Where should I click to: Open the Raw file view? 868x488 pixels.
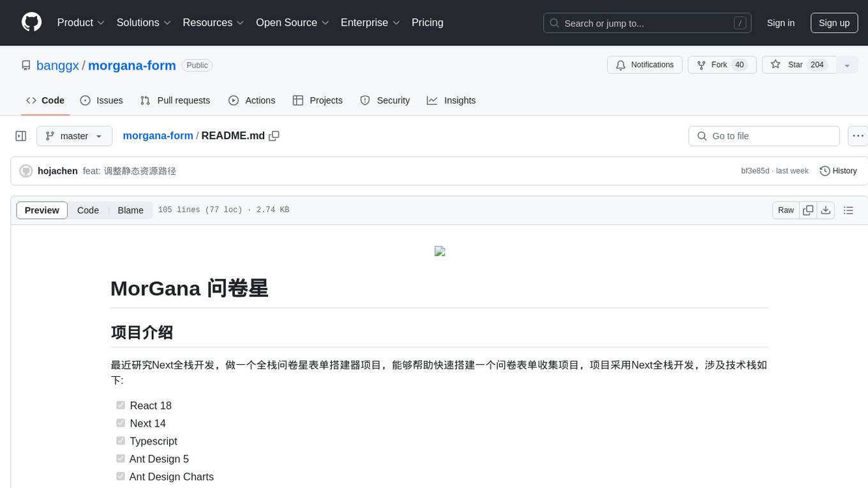pyautogui.click(x=786, y=210)
